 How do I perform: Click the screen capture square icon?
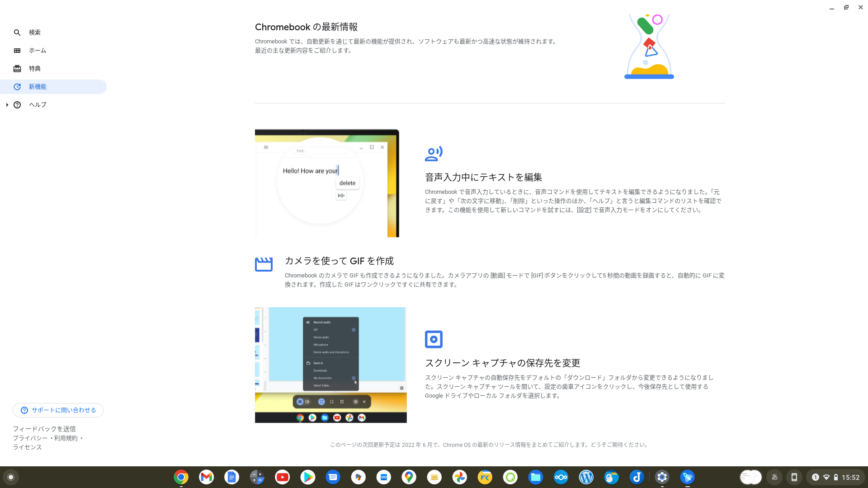tap(434, 339)
